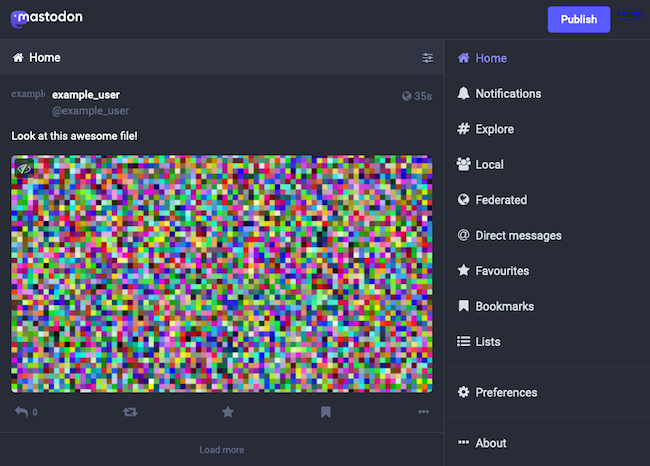The width and height of the screenshot is (650, 466).
Task: Click the reply arrow icon under the post
Action: [20, 411]
